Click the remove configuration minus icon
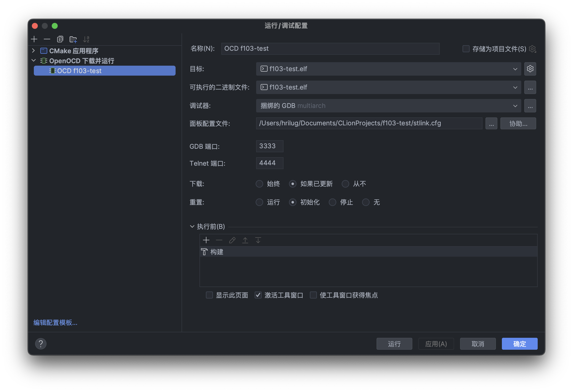 pos(47,39)
